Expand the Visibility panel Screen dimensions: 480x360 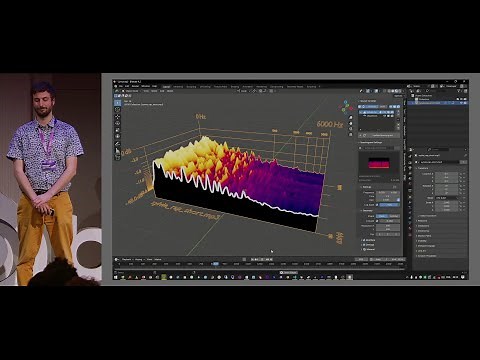[x=422, y=241]
